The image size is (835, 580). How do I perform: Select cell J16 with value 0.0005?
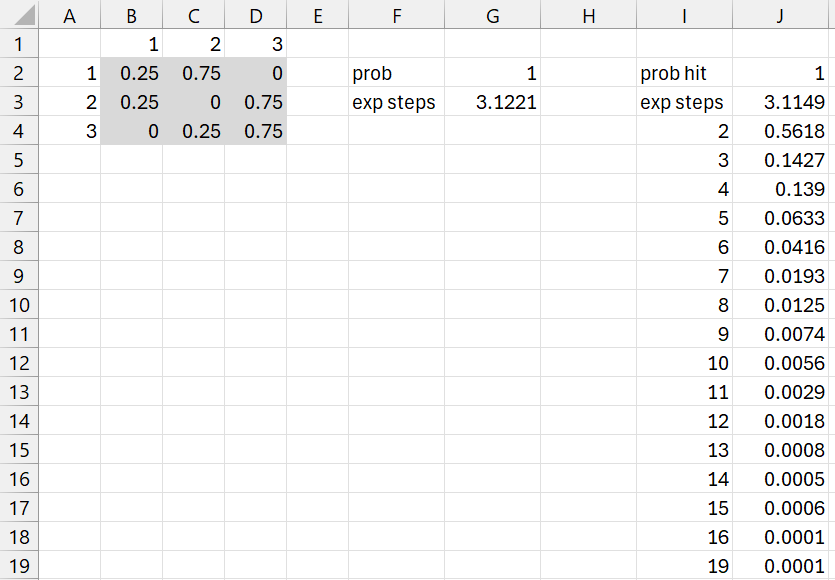780,479
